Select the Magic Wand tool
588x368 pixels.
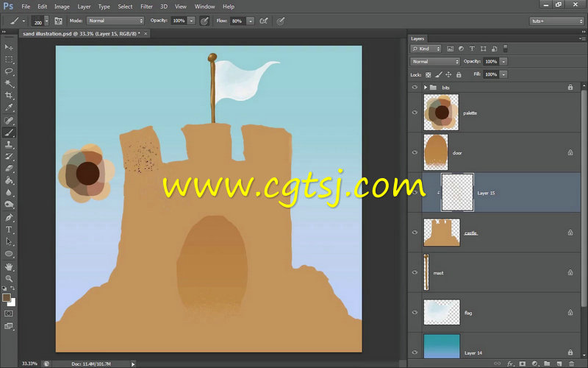[9, 84]
